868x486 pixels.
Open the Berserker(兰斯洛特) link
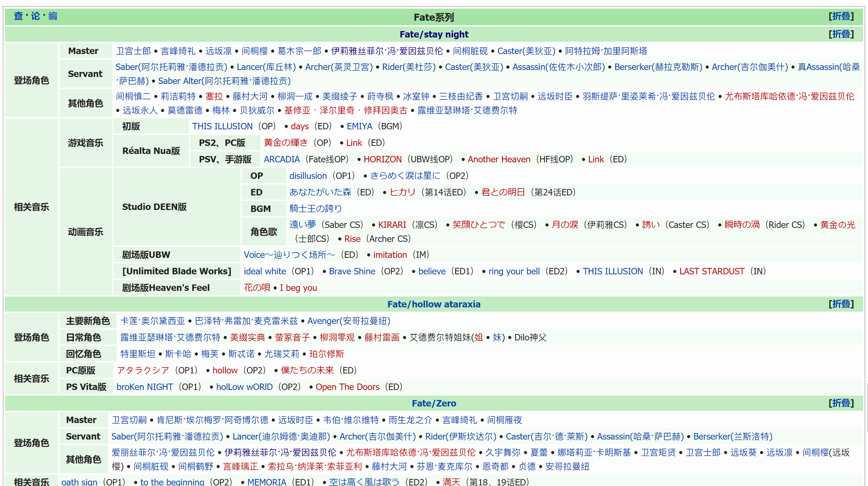[x=733, y=436]
